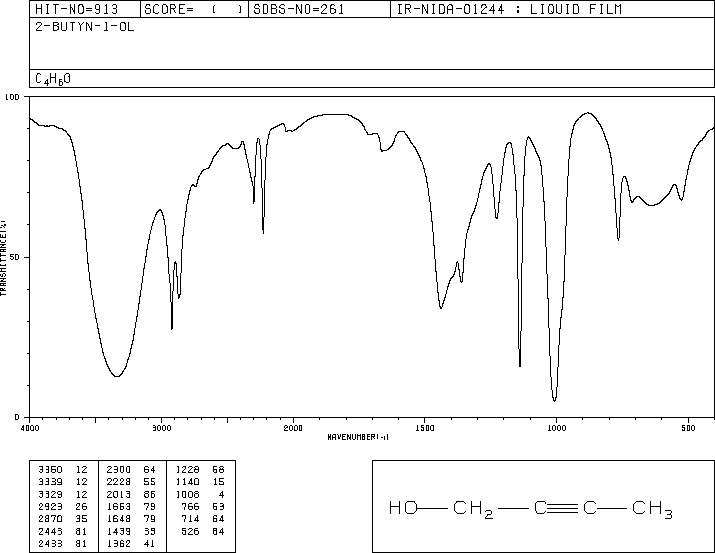Click the peak value '2443' in table
Viewport: 715px width, 553px height.
(51, 532)
